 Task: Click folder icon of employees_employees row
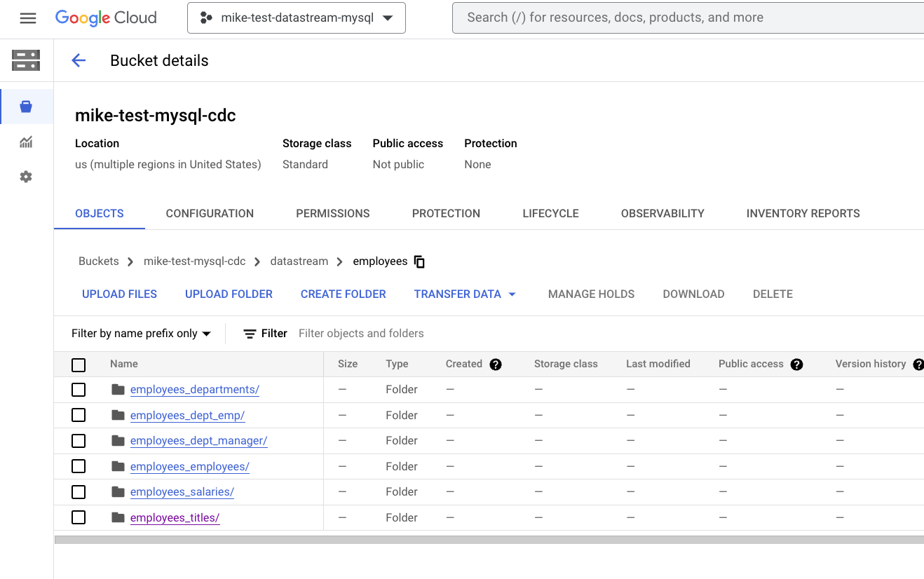(x=118, y=466)
